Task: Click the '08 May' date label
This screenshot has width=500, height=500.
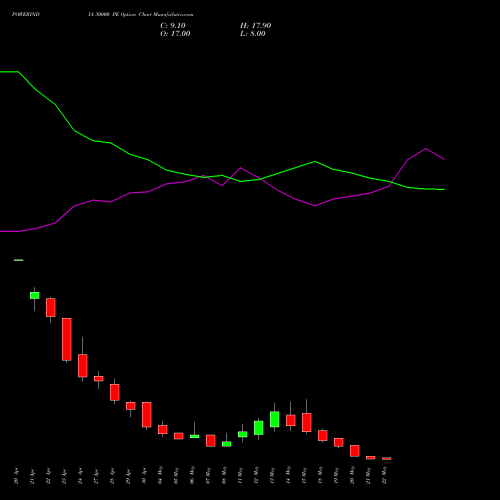Action: point(224,475)
